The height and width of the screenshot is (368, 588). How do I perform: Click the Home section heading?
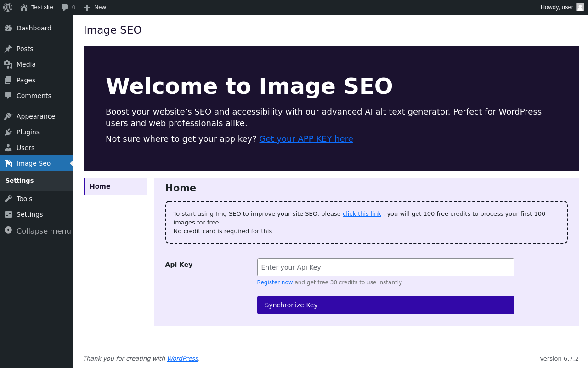[x=181, y=188]
